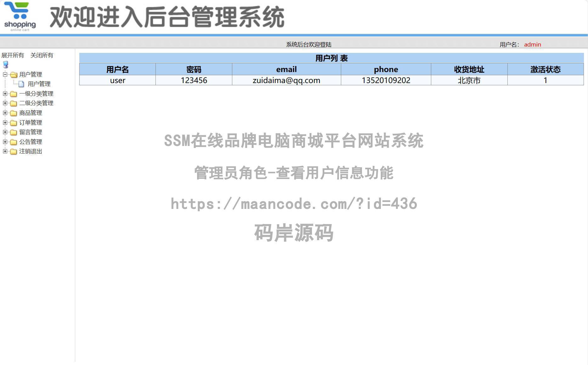Select 一级分类管理 in the tree
Screen dimensions: 588x365
coord(36,94)
